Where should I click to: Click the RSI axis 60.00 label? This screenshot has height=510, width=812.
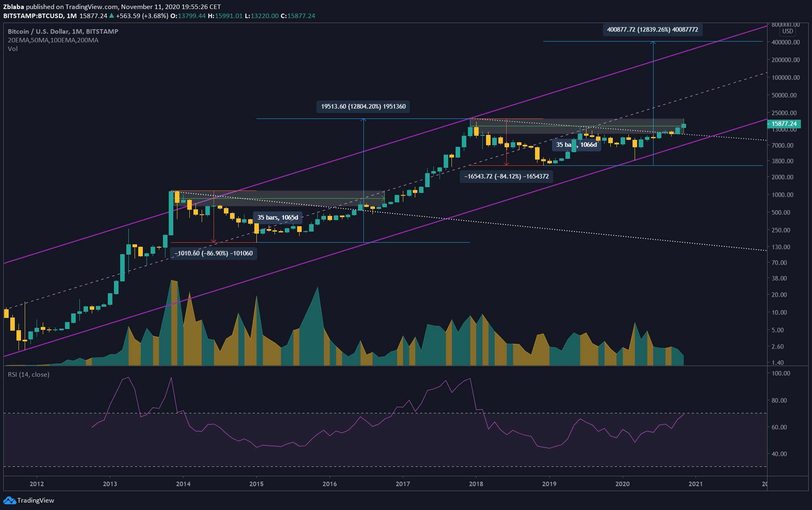[779, 427]
